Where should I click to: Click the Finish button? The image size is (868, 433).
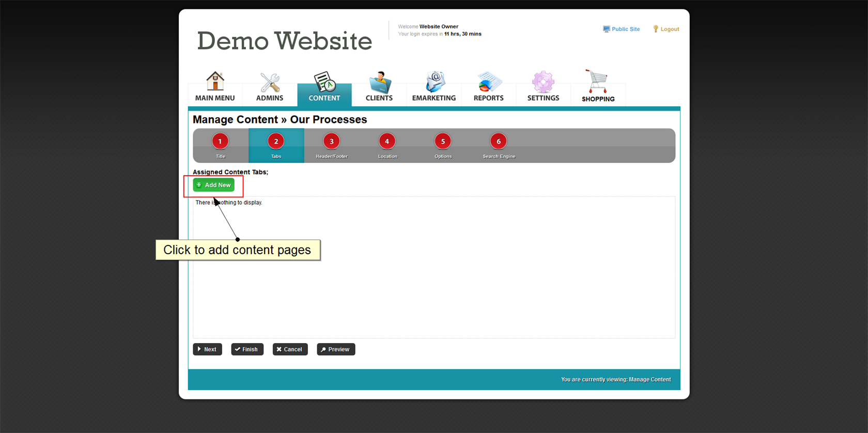click(247, 349)
